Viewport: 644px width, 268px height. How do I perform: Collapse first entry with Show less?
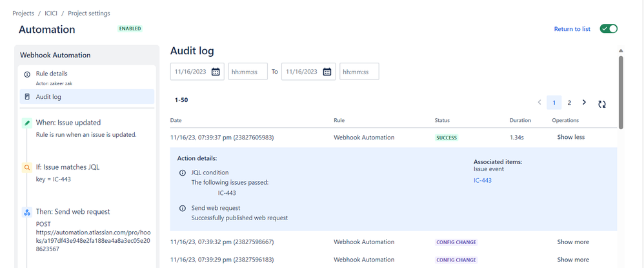(x=571, y=138)
